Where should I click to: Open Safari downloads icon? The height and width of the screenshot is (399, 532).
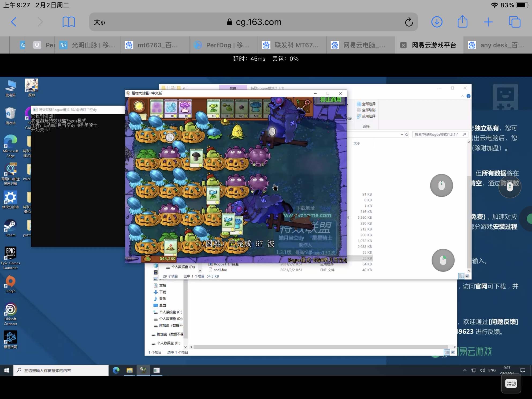pyautogui.click(x=437, y=22)
